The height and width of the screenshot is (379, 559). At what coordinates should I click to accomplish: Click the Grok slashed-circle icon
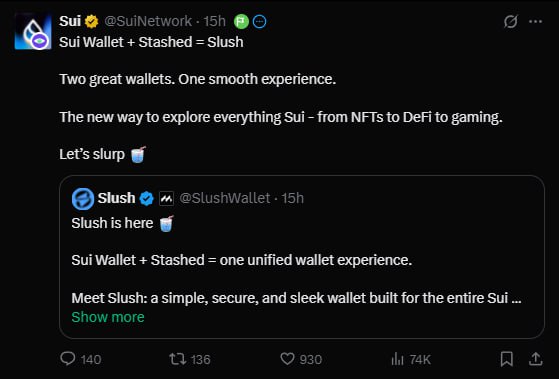[511, 22]
